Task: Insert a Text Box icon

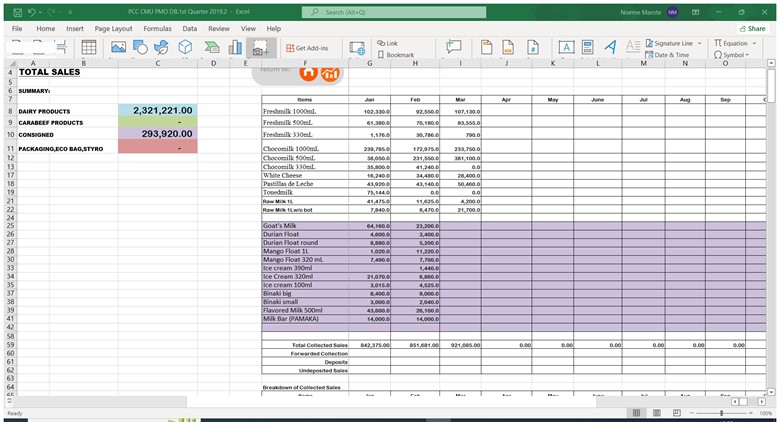Action: point(566,48)
